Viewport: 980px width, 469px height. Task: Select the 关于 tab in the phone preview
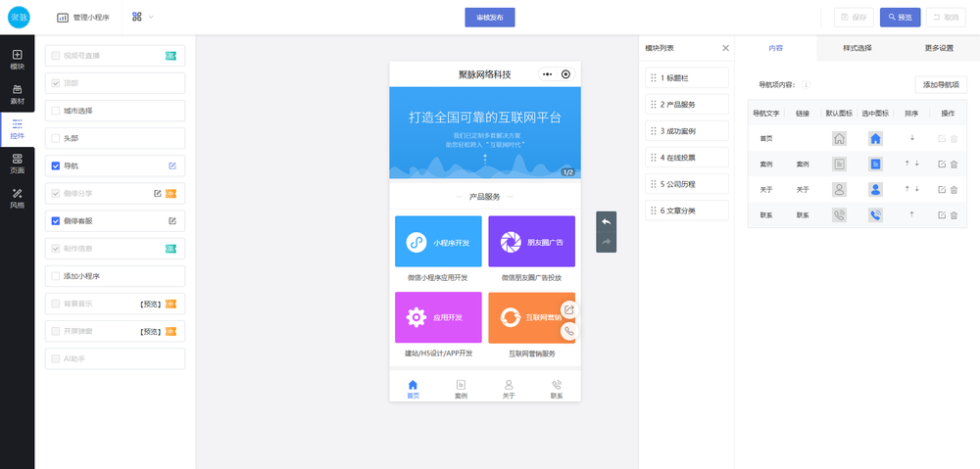[x=509, y=389]
